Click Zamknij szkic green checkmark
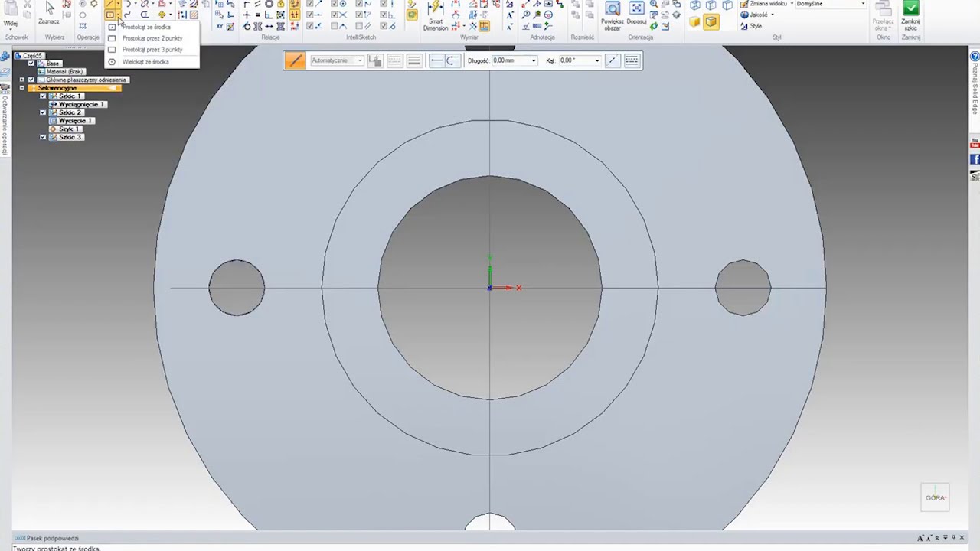 pyautogui.click(x=910, y=15)
